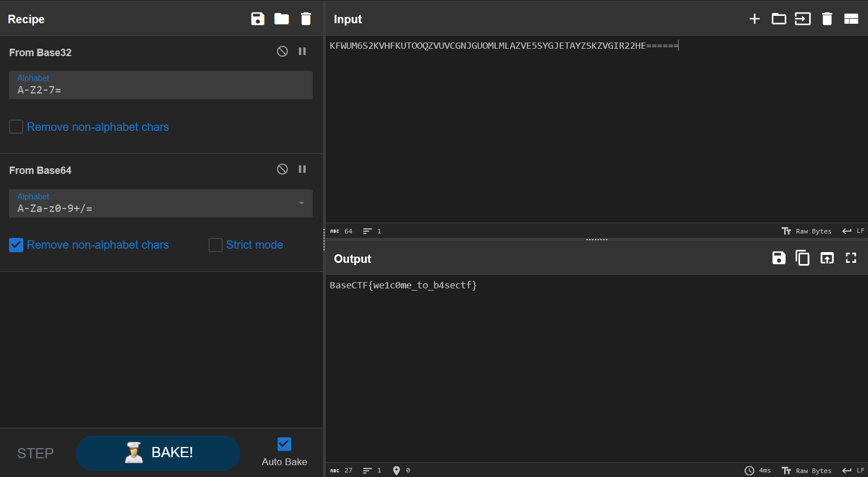Load a saved recipe via folder icon

click(x=282, y=19)
